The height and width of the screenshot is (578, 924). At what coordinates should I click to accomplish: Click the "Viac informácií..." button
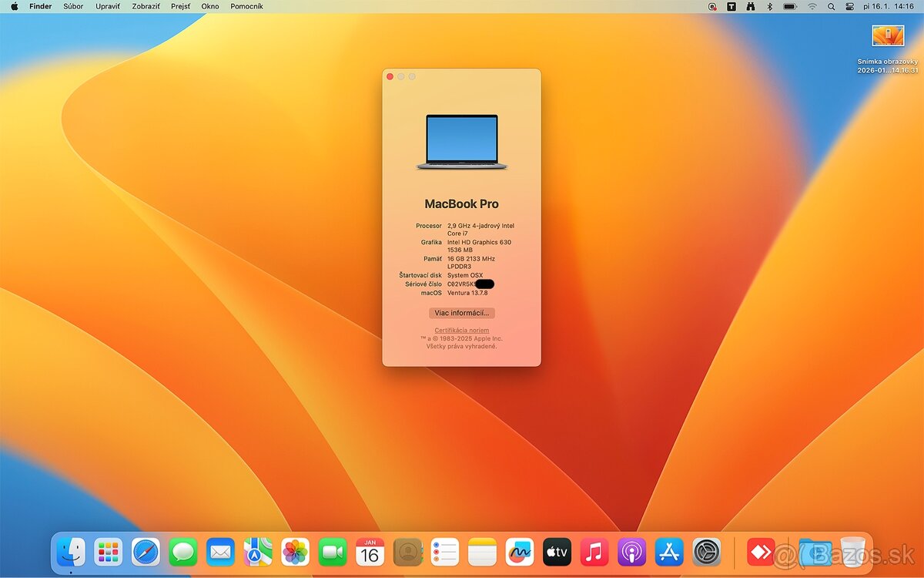click(x=461, y=313)
